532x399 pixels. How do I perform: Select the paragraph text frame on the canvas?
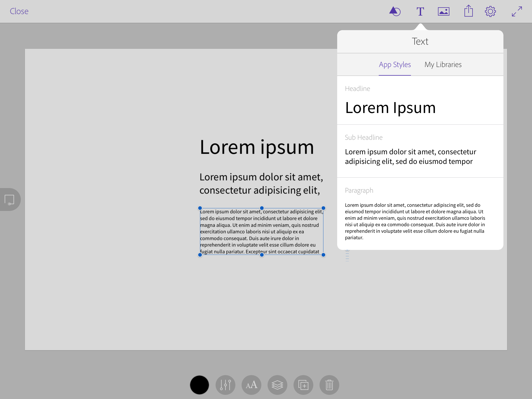pos(261,231)
